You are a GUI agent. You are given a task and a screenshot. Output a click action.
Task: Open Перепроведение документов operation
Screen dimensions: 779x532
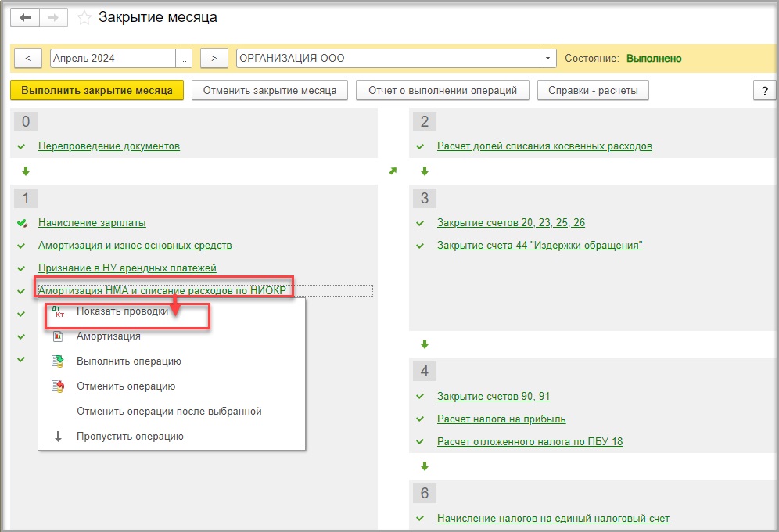(109, 146)
